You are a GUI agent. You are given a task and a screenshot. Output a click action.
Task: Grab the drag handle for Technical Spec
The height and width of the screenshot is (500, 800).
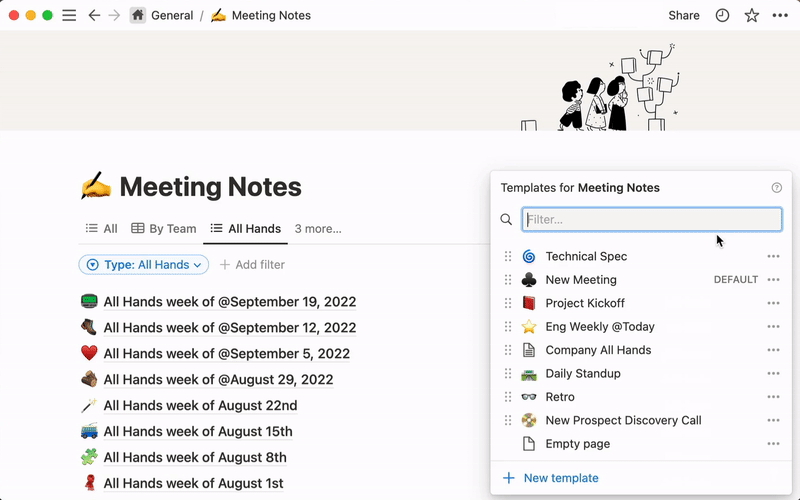tap(508, 256)
